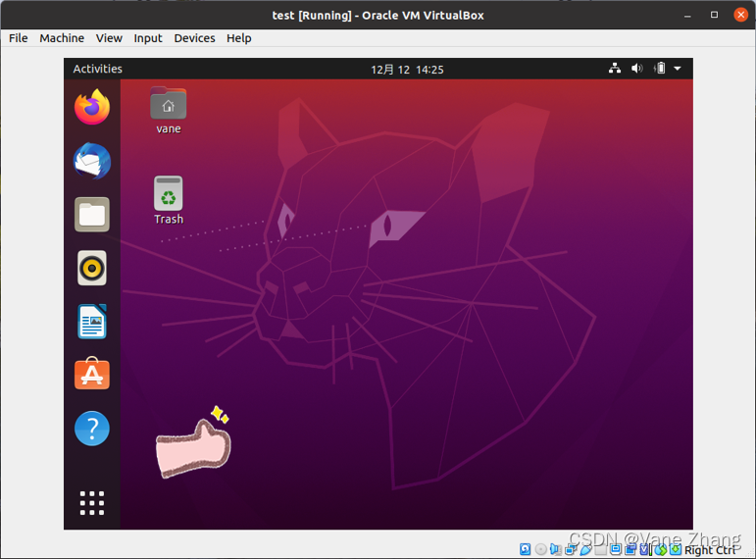Expand the system menu arrow in top bar

pyautogui.click(x=678, y=69)
